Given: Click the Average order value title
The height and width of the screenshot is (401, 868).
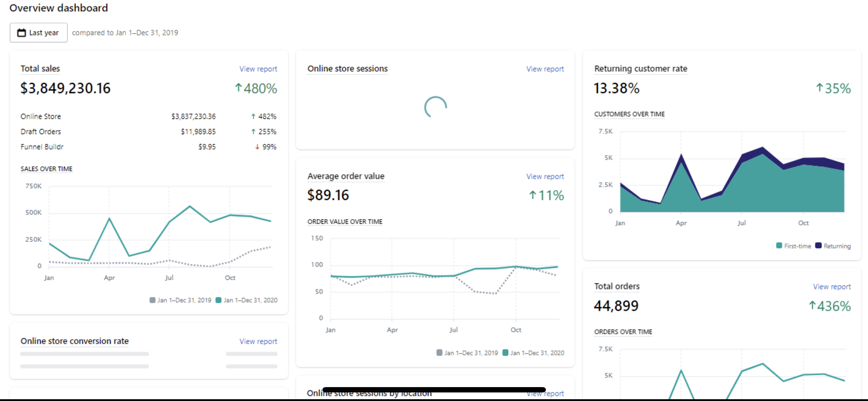Looking at the screenshot, I should (x=346, y=176).
